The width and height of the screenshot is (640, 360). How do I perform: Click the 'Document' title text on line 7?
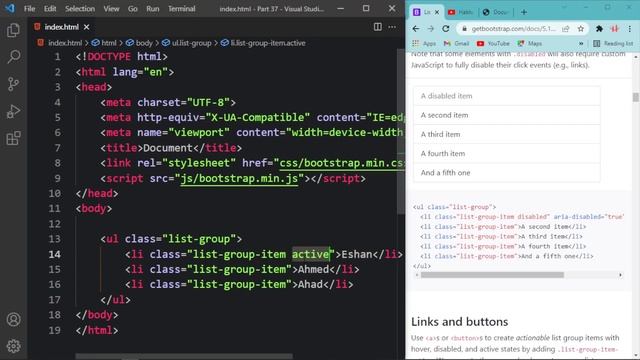168,148
